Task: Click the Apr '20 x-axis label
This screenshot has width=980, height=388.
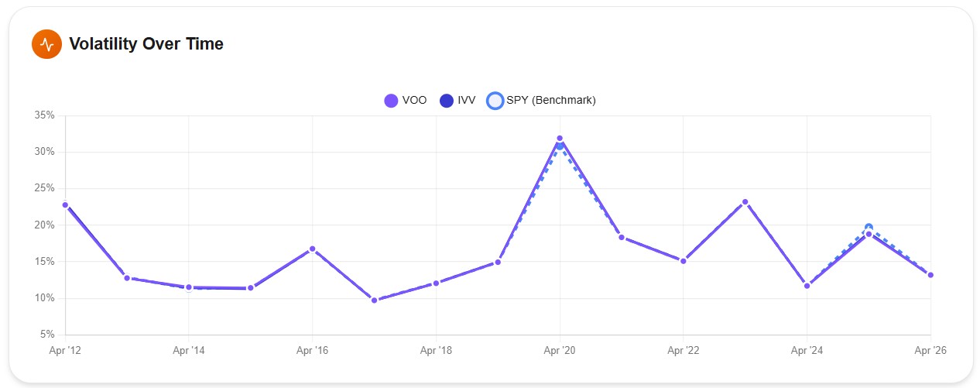Action: pyautogui.click(x=560, y=351)
